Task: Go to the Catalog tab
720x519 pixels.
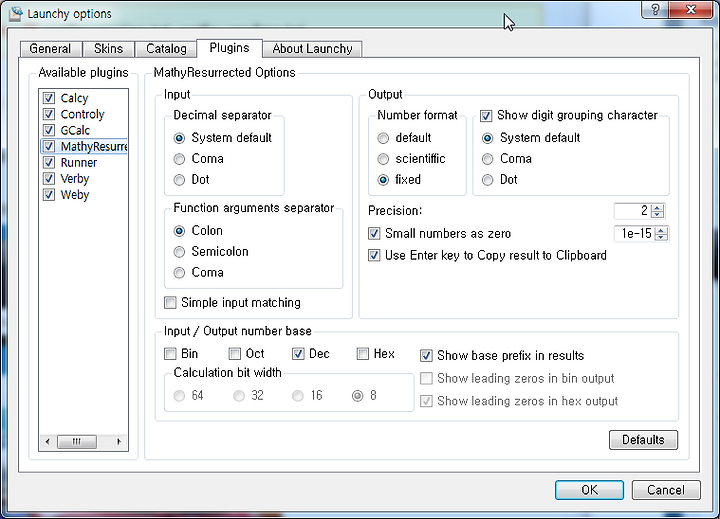Action: click(x=166, y=49)
